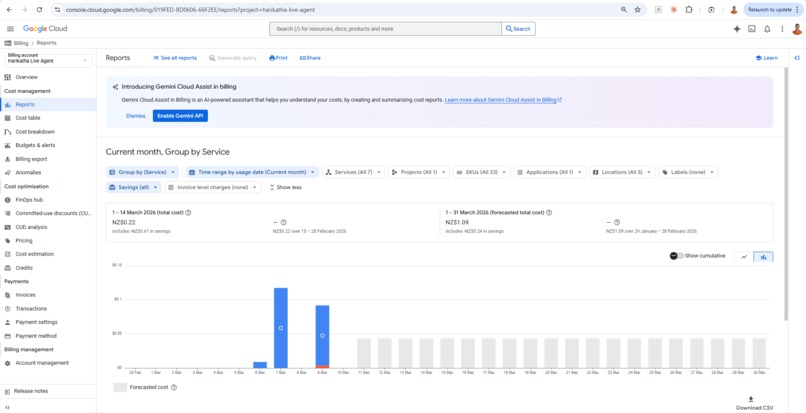Print the billing report
Image resolution: width=806 pixels, height=413 pixels.
coord(278,58)
